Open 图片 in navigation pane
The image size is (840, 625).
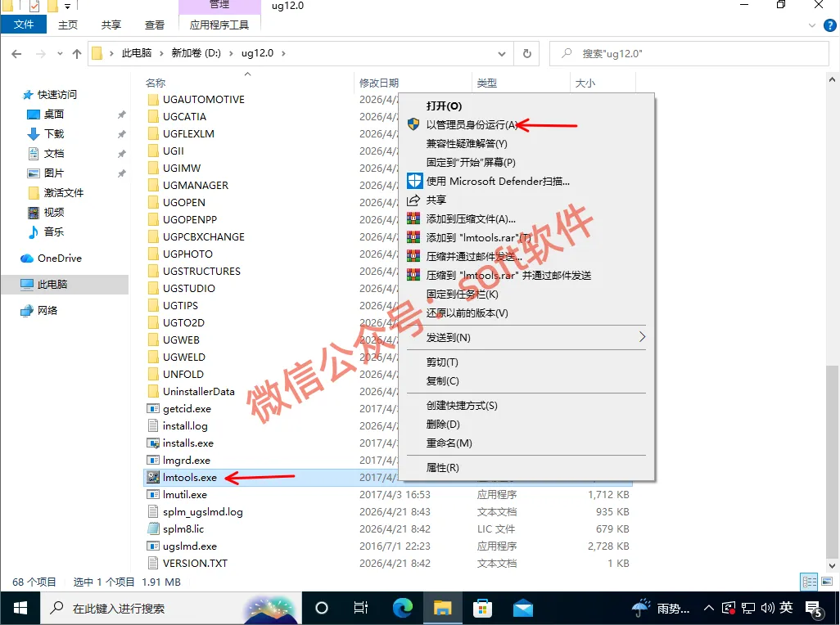(x=53, y=173)
